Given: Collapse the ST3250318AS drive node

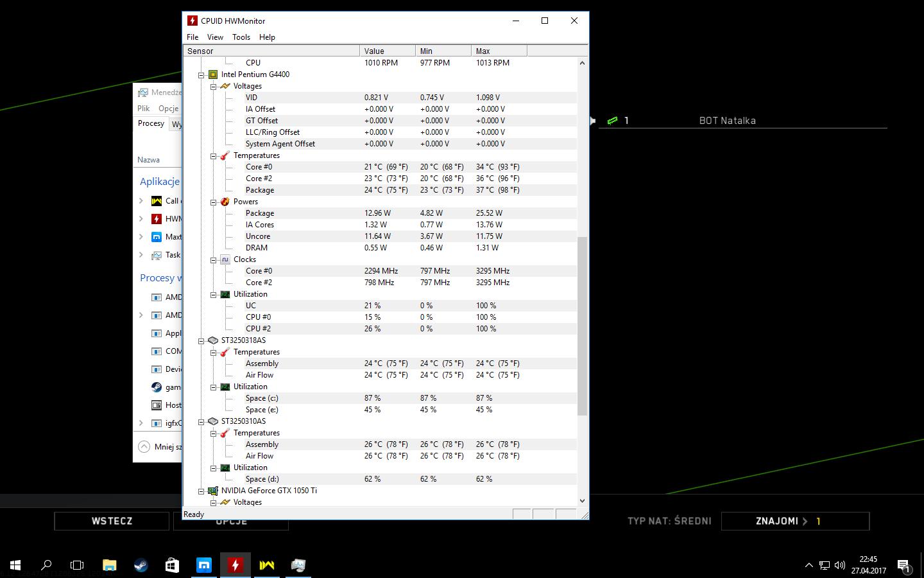Looking at the screenshot, I should pos(201,341).
